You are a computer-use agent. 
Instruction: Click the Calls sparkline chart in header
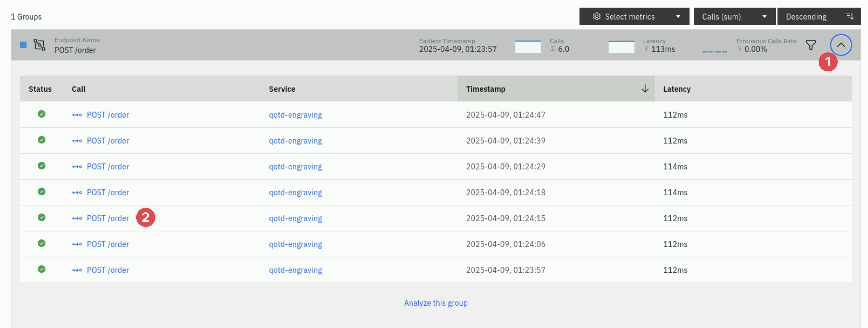528,47
